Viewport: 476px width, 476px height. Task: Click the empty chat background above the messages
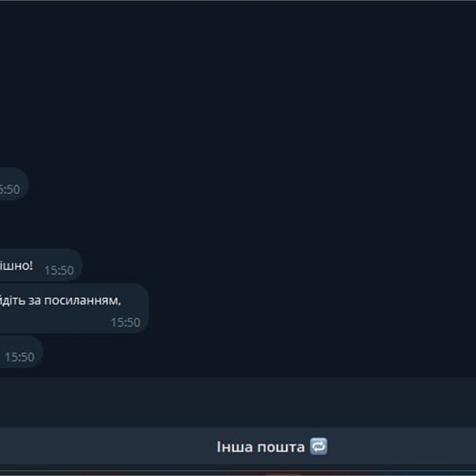click(x=238, y=82)
